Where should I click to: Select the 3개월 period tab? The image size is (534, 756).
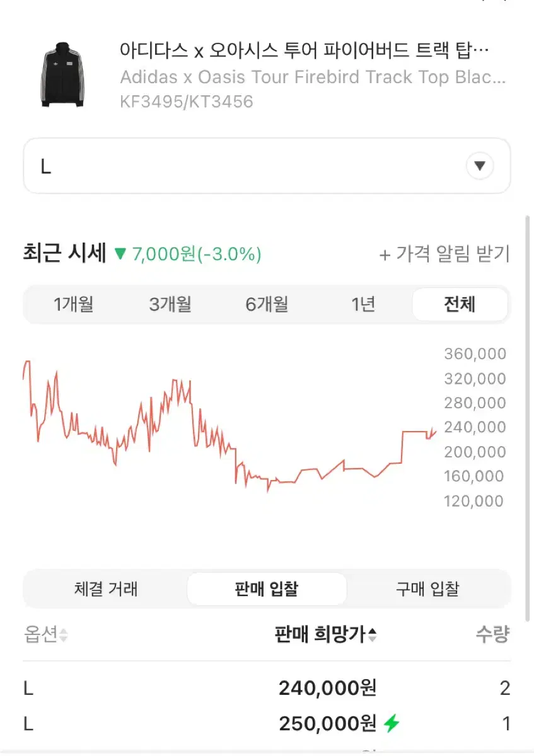pos(170,305)
